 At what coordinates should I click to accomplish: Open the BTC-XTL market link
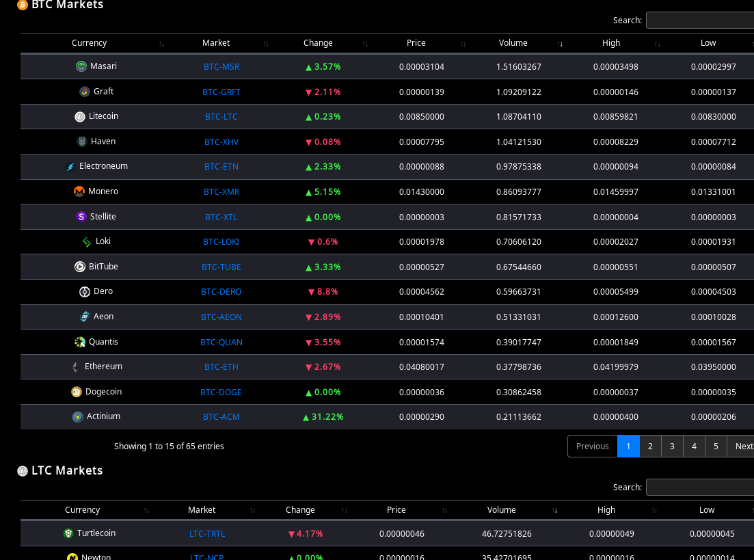click(221, 217)
